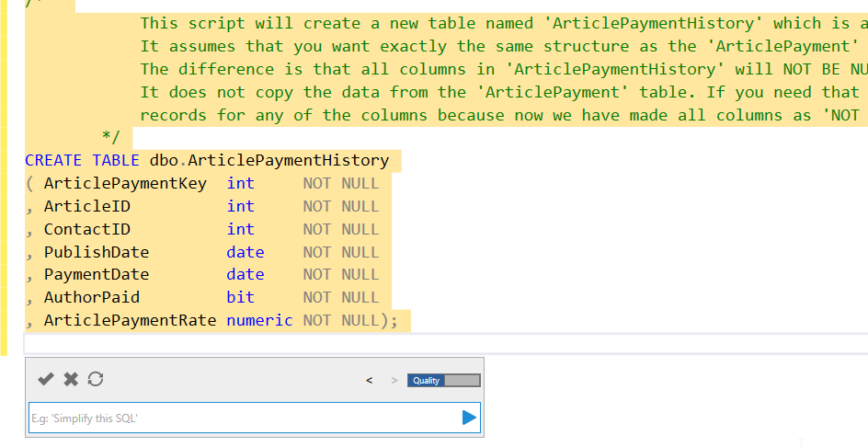Click the bit data type for AuthorPaid

[240, 297]
